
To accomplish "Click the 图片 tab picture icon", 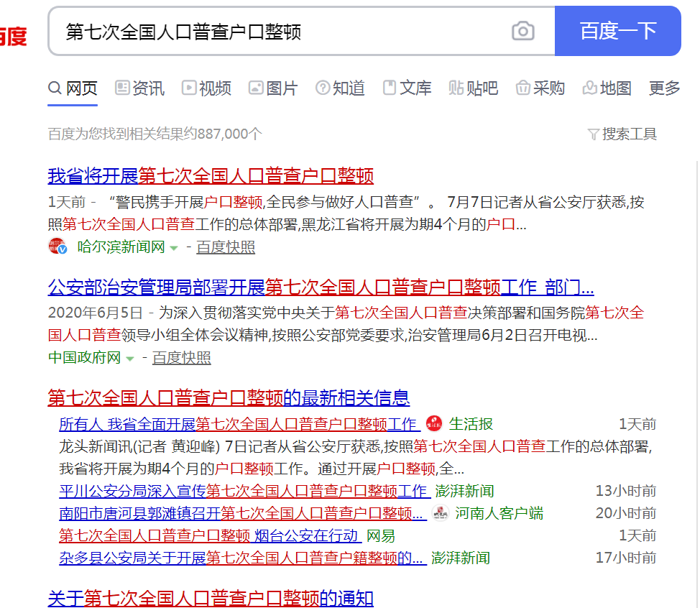I will point(256,87).
